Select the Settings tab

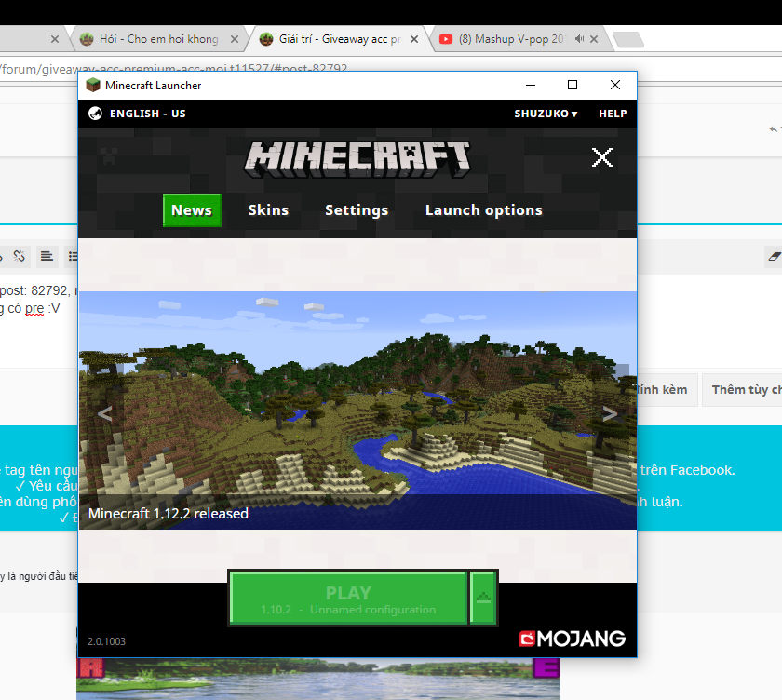pyautogui.click(x=357, y=210)
